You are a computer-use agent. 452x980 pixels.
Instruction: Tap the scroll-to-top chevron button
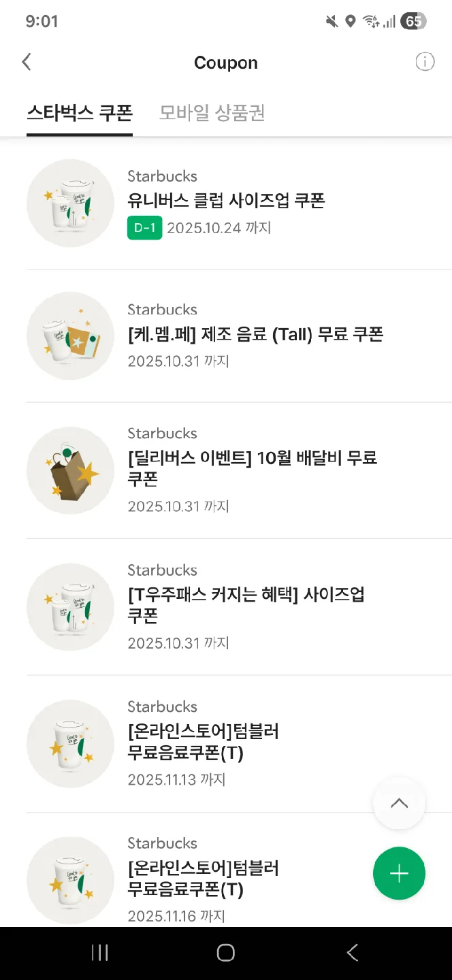[x=399, y=803]
